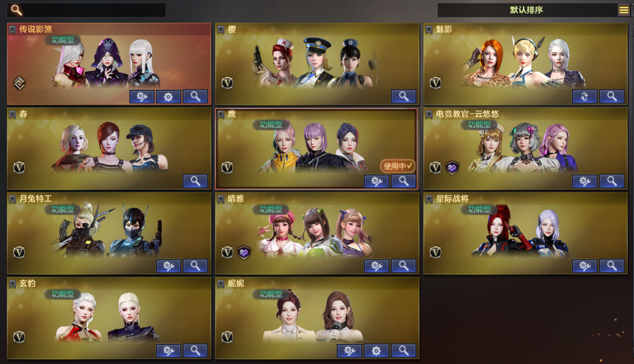
Task: Open gear settings on 传说影煞 card
Action: click(x=168, y=96)
